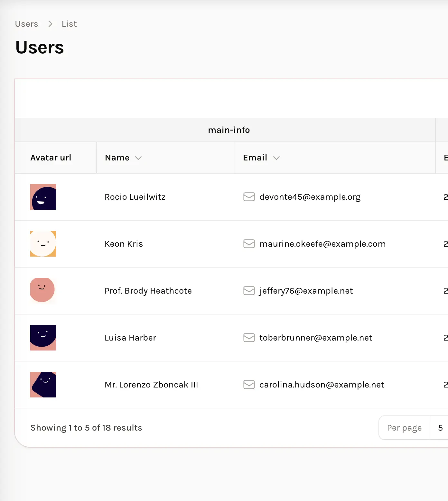The width and height of the screenshot is (448, 501).
Task: Open Rocio Lueilwitz's avatar image
Action: (43, 197)
